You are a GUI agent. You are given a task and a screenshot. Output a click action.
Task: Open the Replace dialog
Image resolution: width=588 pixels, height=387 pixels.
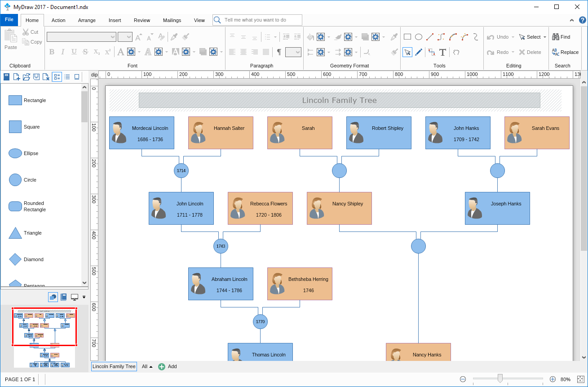coord(565,52)
